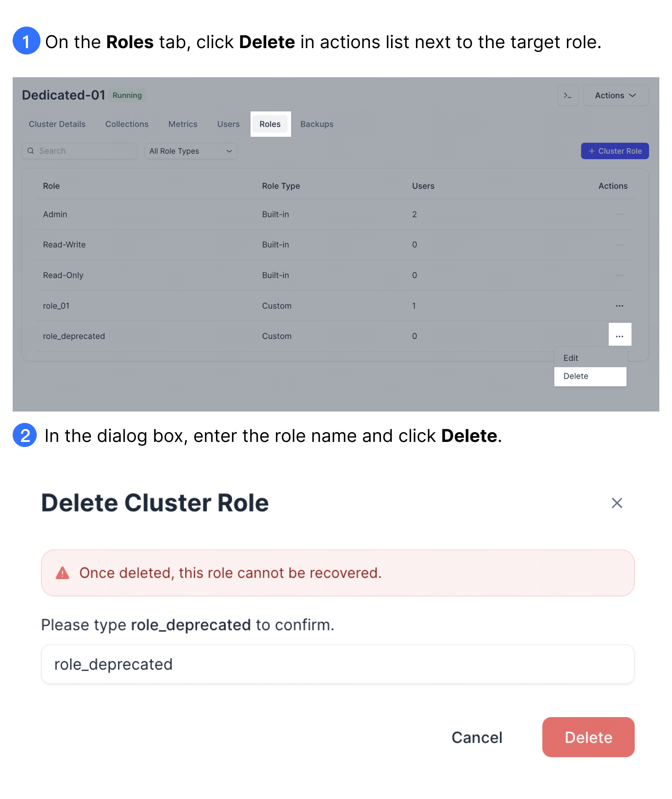This screenshot has height=799, width=672.
Task: Open the actions menu for the Admin role
Action: click(619, 214)
